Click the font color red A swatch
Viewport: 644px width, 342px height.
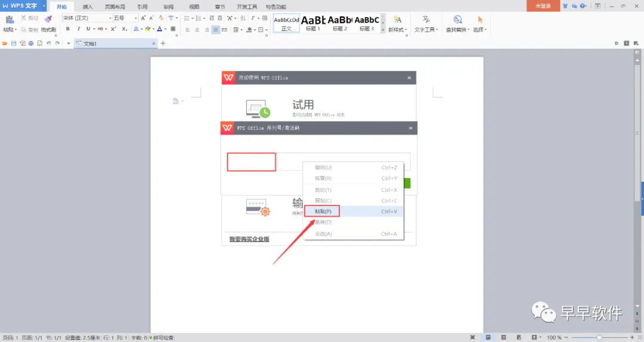[x=159, y=29]
